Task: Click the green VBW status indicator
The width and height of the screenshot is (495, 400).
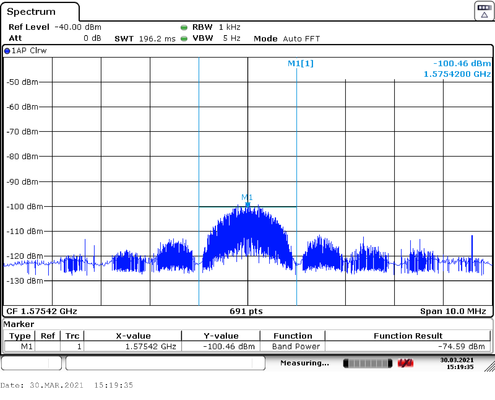Action: pos(184,39)
